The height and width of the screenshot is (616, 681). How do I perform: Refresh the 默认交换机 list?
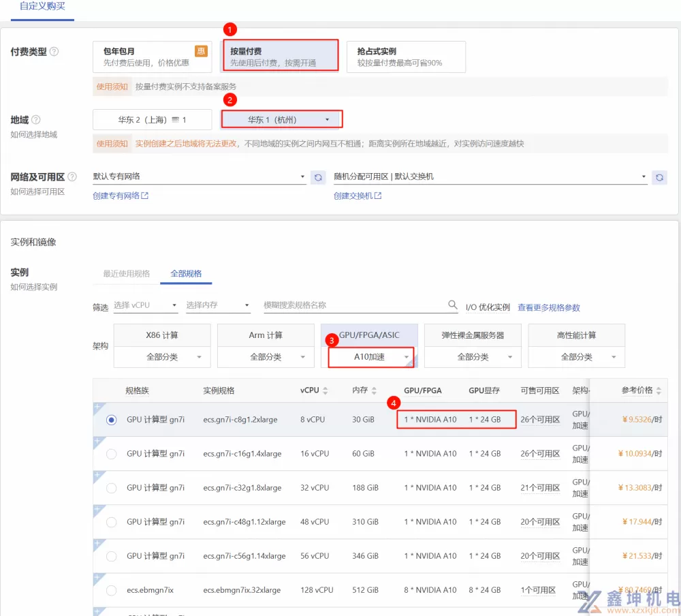[x=660, y=177]
